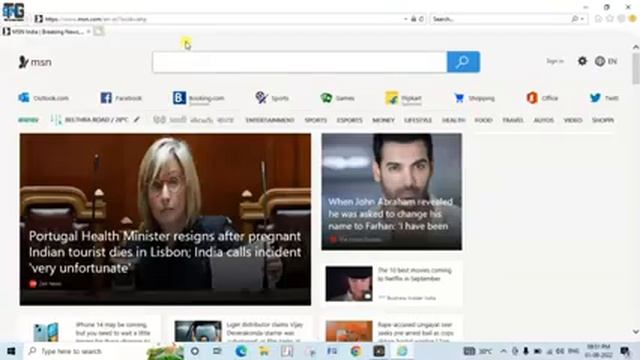Viewport: 640px width, 360px height.
Task: Open the SPORTS news category
Action: (316, 120)
